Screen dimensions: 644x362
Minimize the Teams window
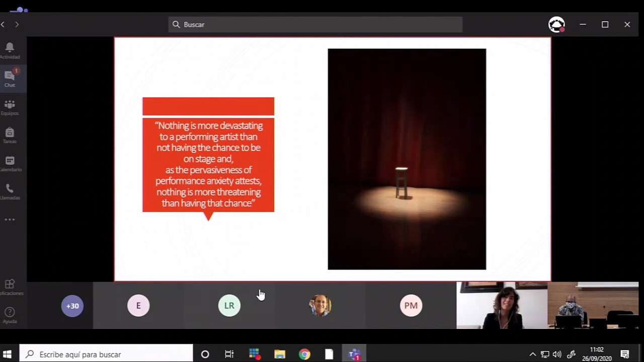(583, 24)
